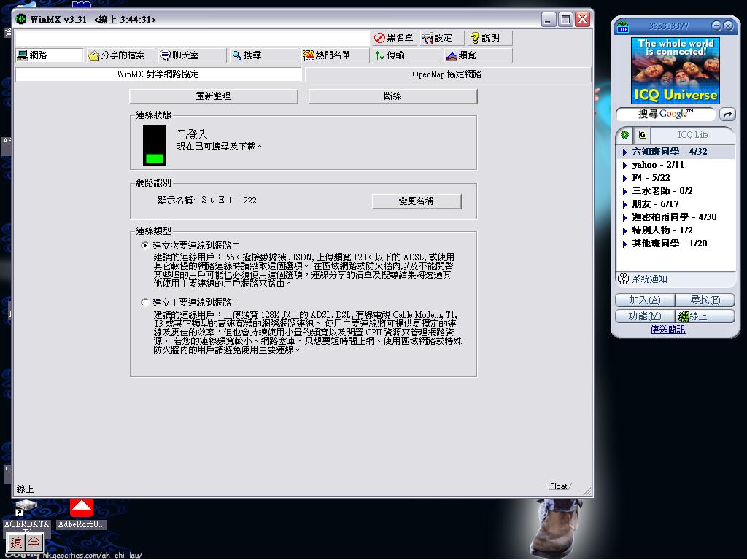
Task: Click the 傳送簡訊 send SMS link
Action: (668, 330)
